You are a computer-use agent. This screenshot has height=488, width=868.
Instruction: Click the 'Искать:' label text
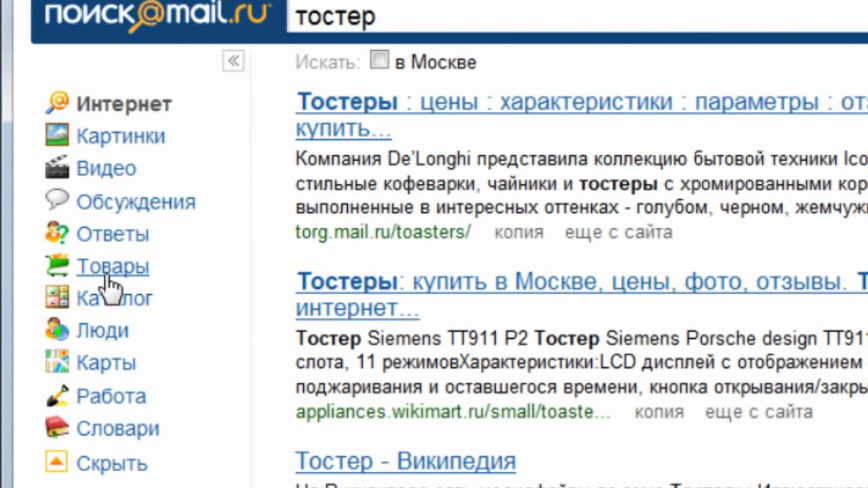pyautogui.click(x=328, y=62)
